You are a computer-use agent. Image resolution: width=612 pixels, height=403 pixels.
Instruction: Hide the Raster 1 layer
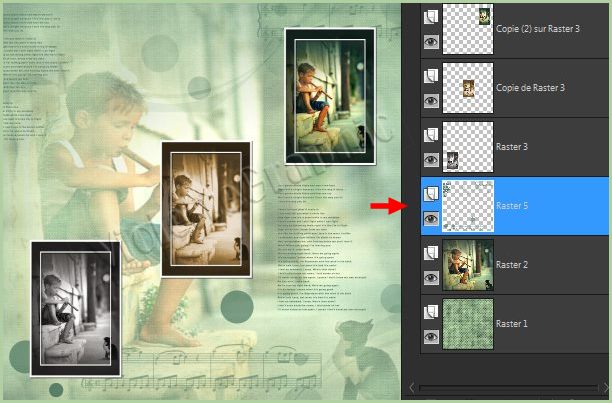[x=430, y=337]
